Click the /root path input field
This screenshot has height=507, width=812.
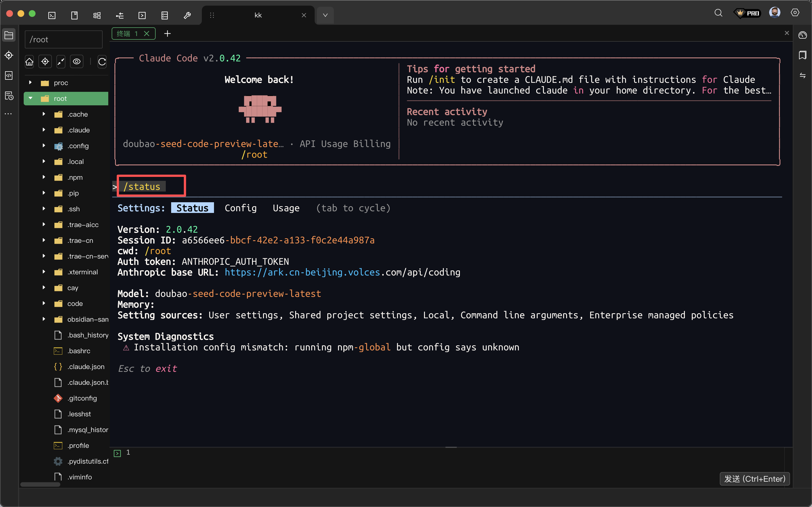click(64, 39)
